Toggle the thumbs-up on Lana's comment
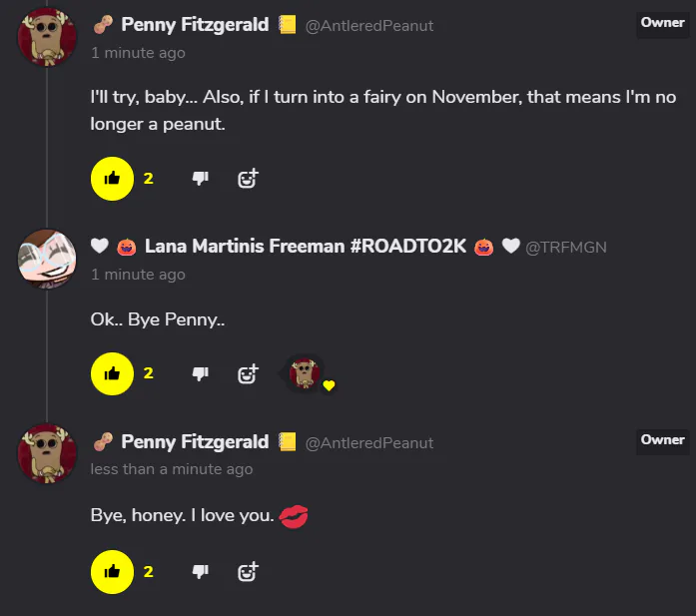The width and height of the screenshot is (696, 616). pos(112,373)
